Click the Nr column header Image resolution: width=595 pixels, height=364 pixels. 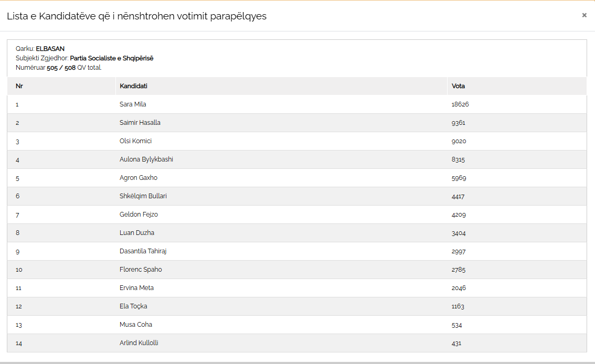[x=19, y=86]
